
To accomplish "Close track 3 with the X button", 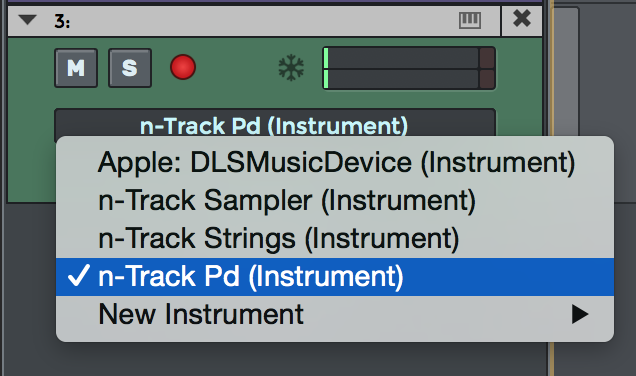I will [522, 19].
